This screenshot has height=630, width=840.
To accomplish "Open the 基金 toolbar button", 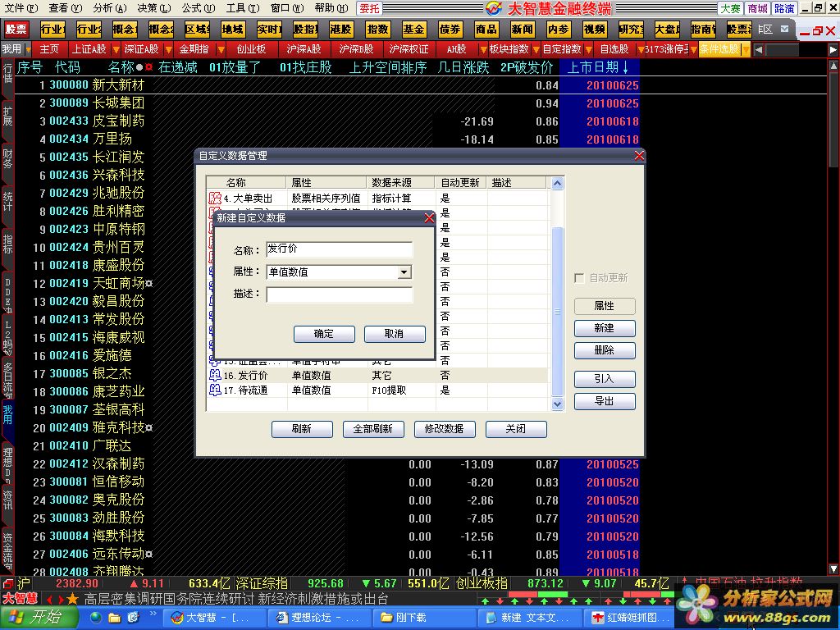I will (413, 30).
